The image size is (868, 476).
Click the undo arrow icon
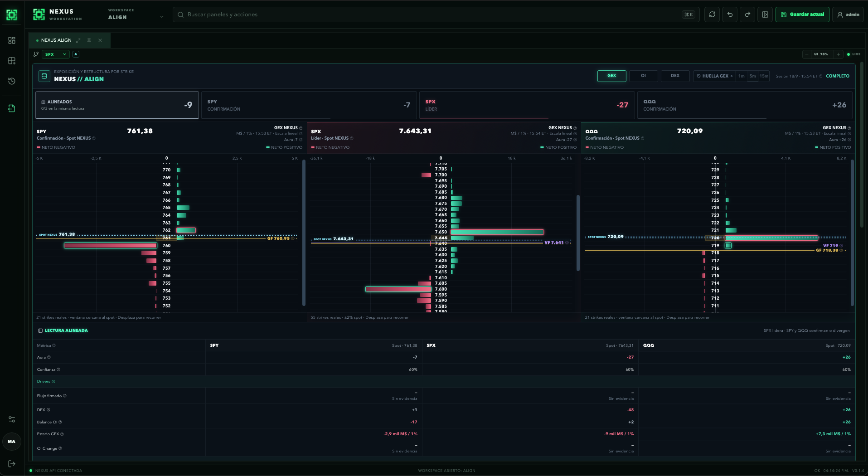coord(730,15)
